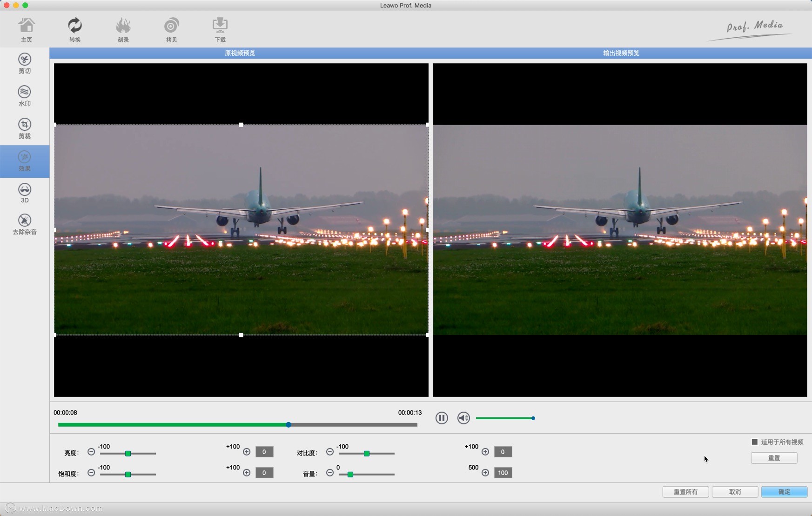The image size is (812, 516).
Task: Enable 适用于所有视频 checkbox
Action: point(754,442)
